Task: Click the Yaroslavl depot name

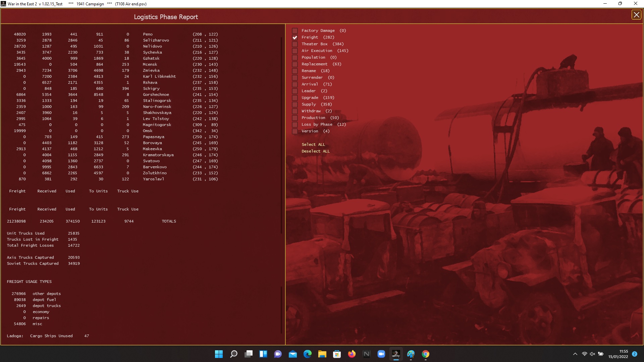Action: click(153, 179)
